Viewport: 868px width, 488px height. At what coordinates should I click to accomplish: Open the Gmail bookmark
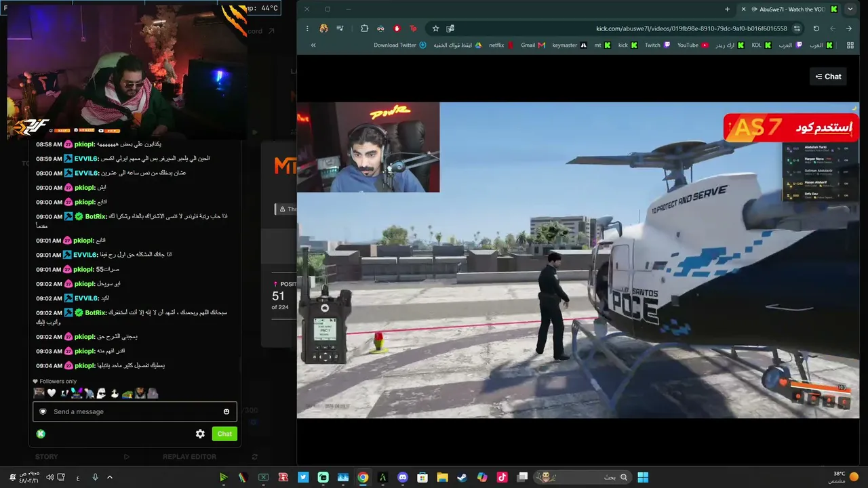pos(533,45)
